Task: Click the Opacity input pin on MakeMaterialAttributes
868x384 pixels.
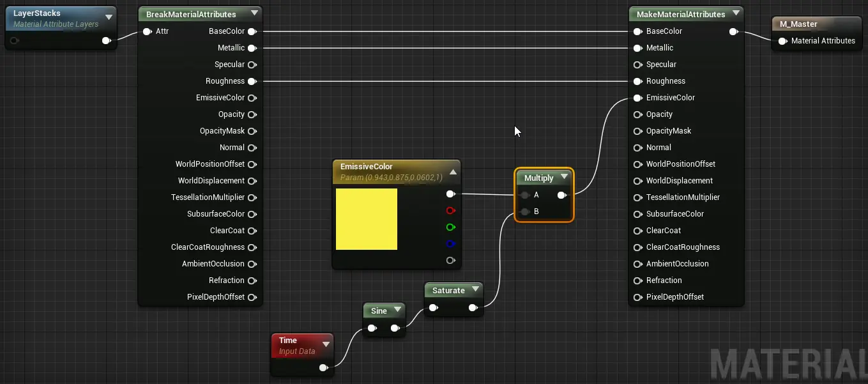Action: coord(637,114)
